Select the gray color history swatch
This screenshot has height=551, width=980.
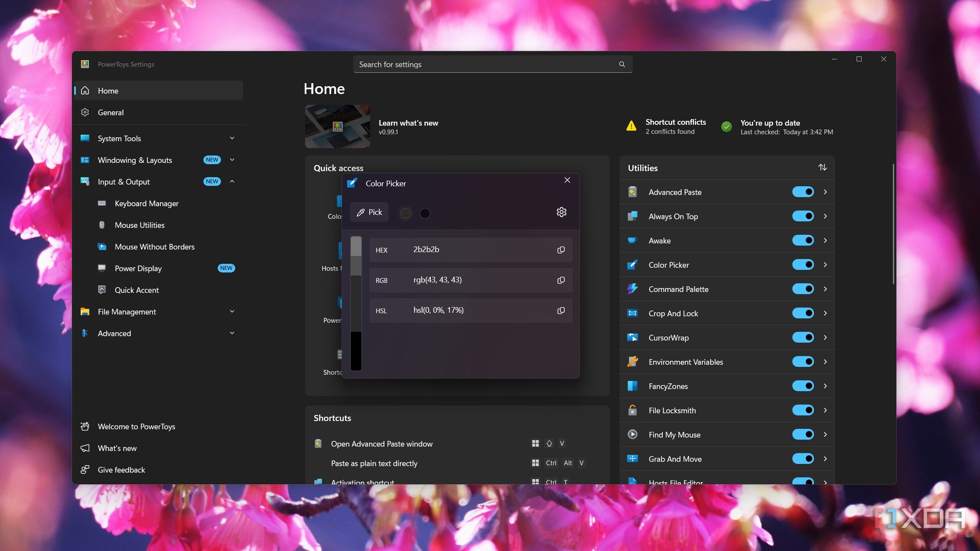(x=405, y=213)
